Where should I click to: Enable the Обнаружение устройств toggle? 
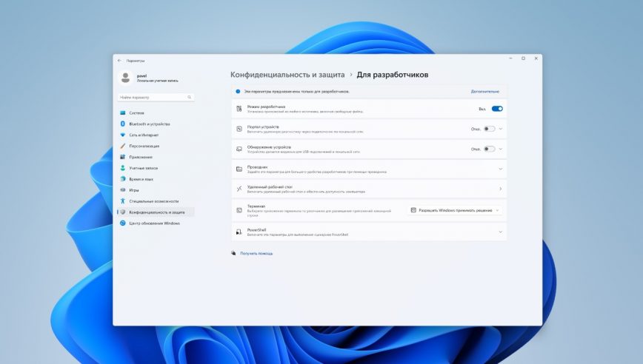pos(489,149)
